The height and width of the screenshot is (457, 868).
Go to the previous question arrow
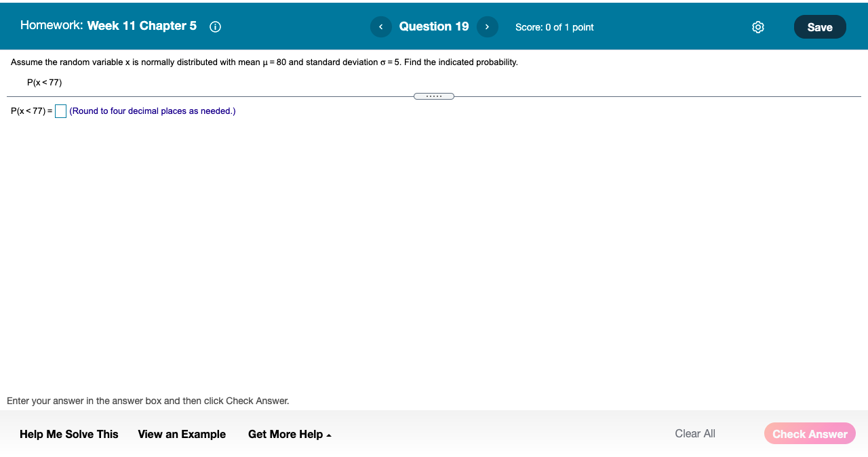[380, 26]
